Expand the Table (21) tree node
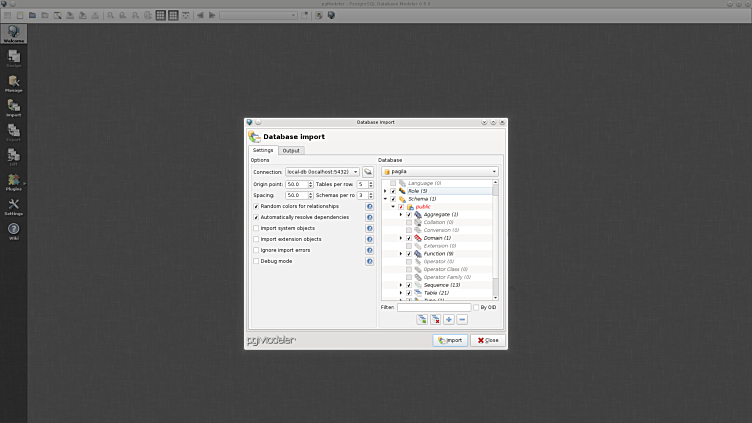This screenshot has width=752, height=423. point(401,293)
